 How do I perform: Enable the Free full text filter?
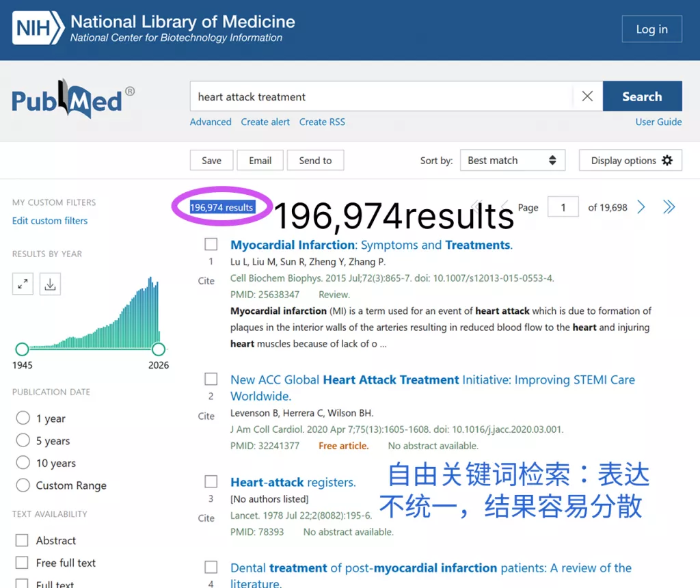point(23,563)
